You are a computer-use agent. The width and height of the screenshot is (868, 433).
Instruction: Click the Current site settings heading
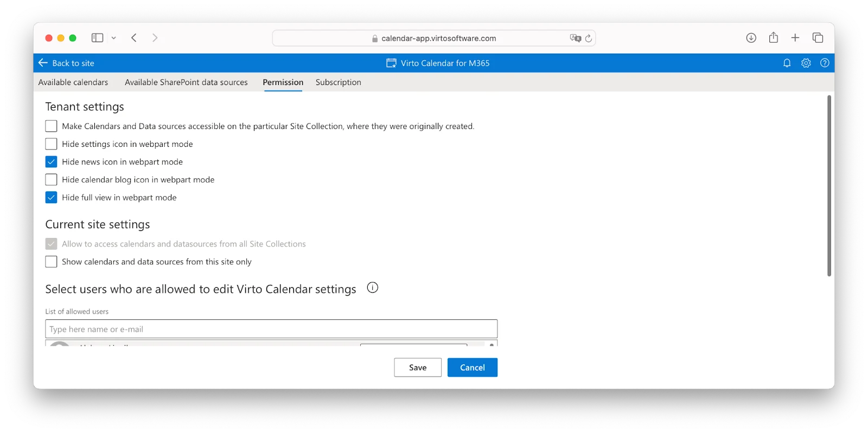98,224
